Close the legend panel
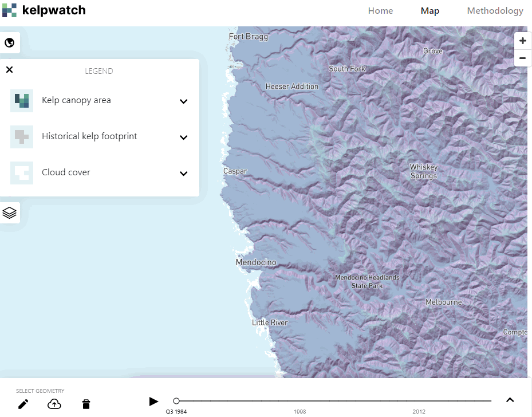The width and height of the screenshot is (532, 417). (9, 69)
